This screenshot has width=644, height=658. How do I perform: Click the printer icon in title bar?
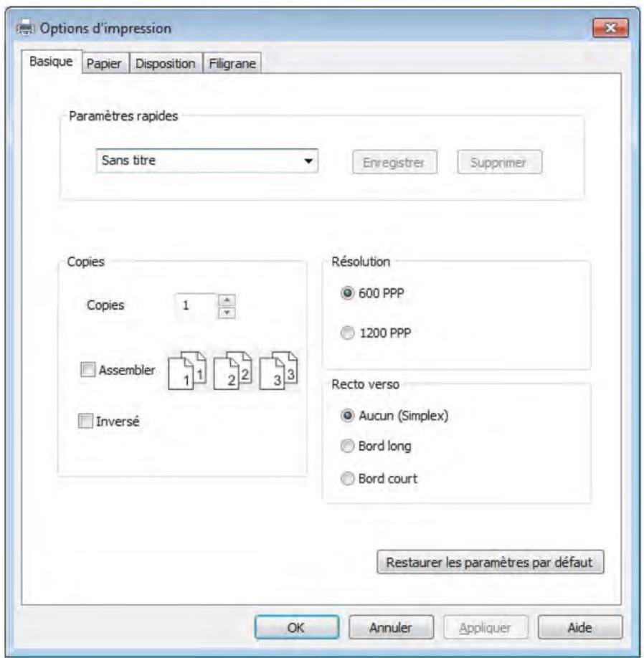click(x=25, y=29)
